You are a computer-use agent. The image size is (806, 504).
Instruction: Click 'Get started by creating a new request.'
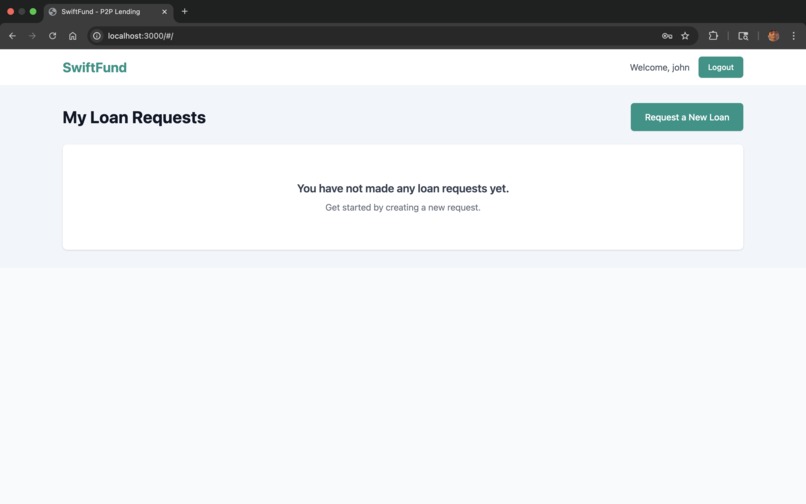(x=402, y=208)
